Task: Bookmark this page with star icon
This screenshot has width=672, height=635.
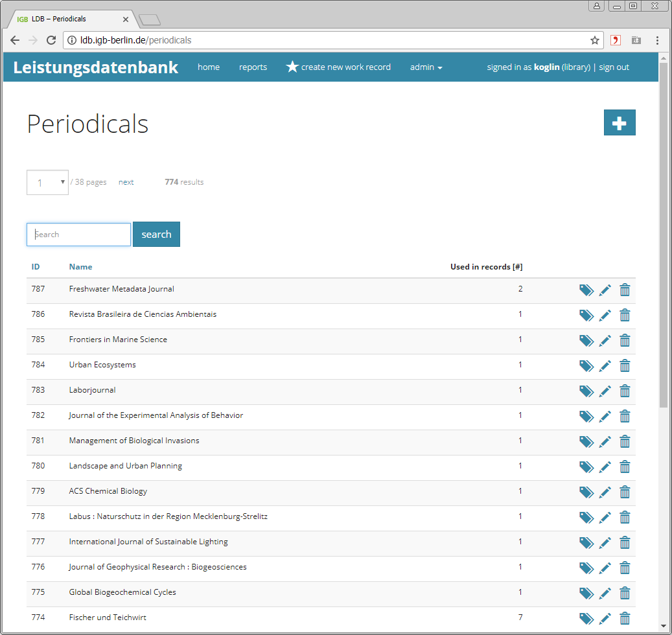Action: [x=594, y=40]
